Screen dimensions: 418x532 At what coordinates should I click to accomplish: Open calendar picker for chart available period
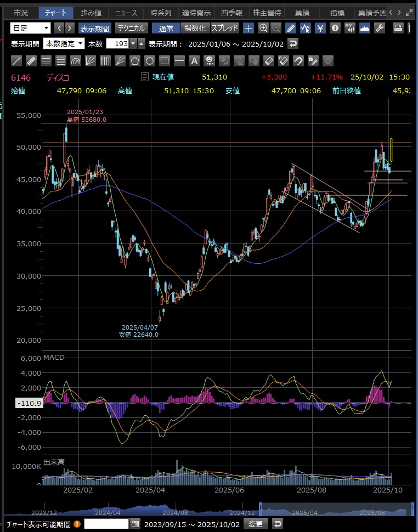coord(135,524)
